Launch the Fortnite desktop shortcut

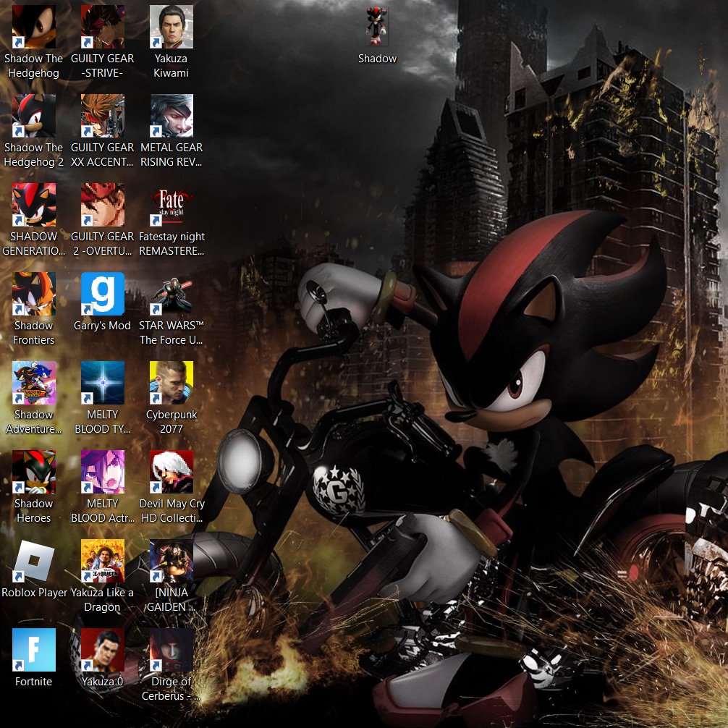(33, 650)
